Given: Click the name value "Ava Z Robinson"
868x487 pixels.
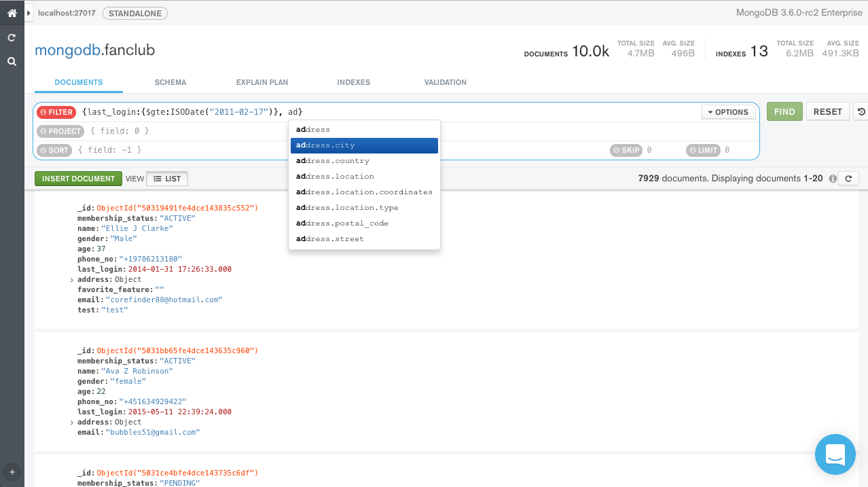Looking at the screenshot, I should tap(136, 371).
